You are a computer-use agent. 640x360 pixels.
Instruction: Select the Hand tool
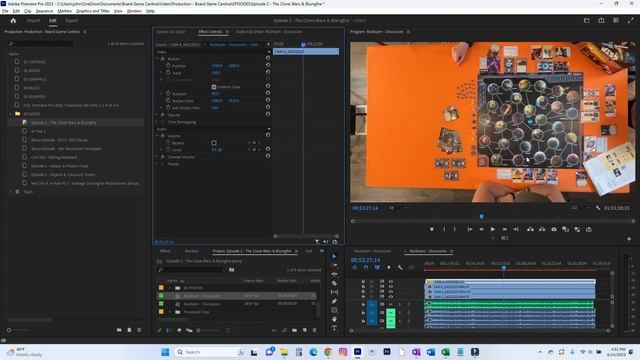(x=334, y=319)
